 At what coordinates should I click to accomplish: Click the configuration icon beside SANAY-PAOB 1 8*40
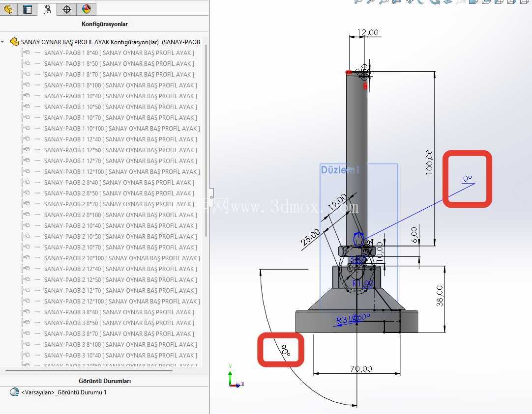26,53
